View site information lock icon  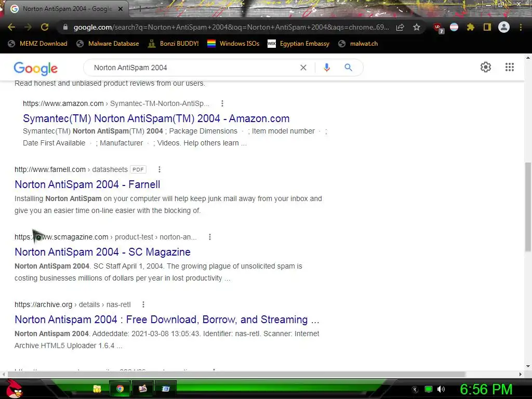click(65, 27)
